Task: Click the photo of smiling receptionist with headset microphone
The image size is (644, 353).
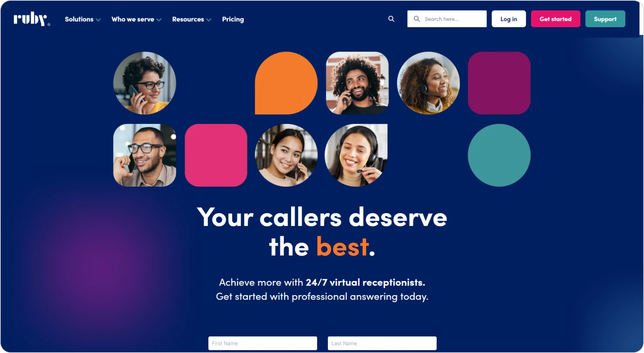Action: point(356,155)
